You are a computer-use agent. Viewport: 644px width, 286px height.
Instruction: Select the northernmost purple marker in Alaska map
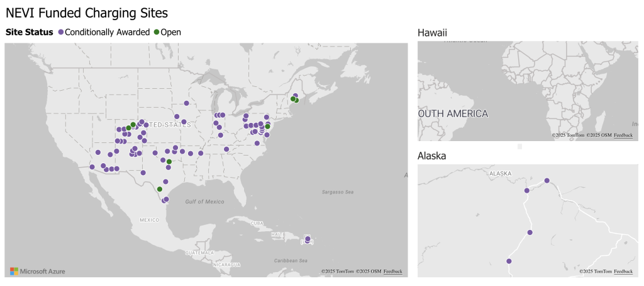[547, 181]
